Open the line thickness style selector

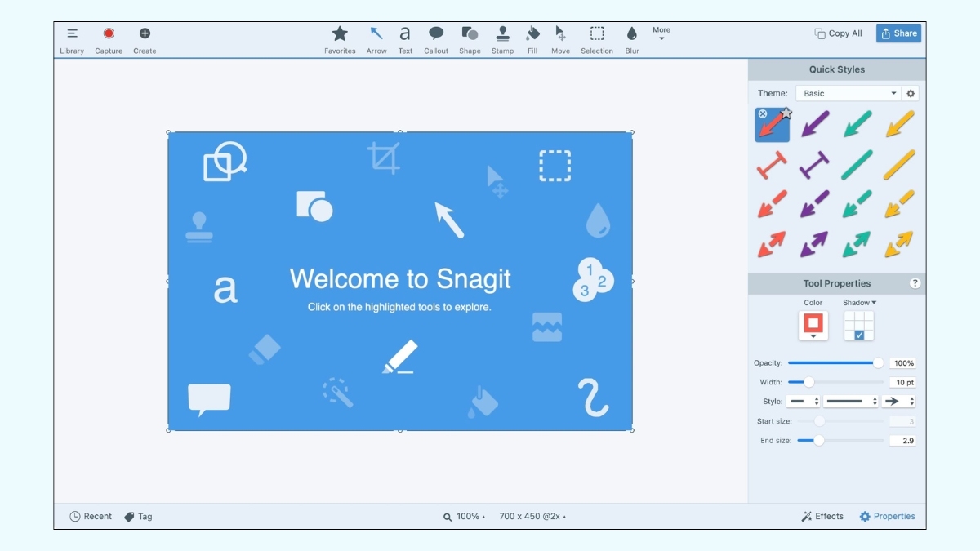pyautogui.click(x=851, y=402)
